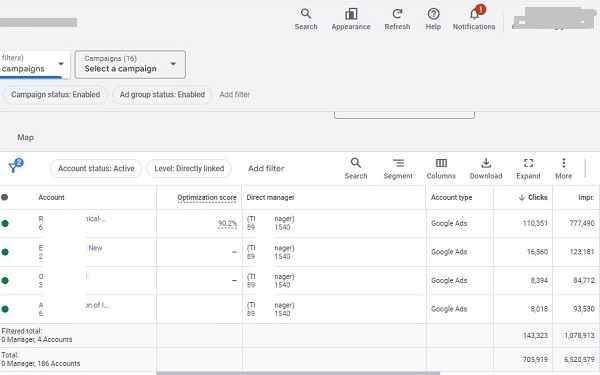Viewport: 600px width, 375px height.
Task: Sort by the Optimization score column header
Action: click(x=207, y=197)
